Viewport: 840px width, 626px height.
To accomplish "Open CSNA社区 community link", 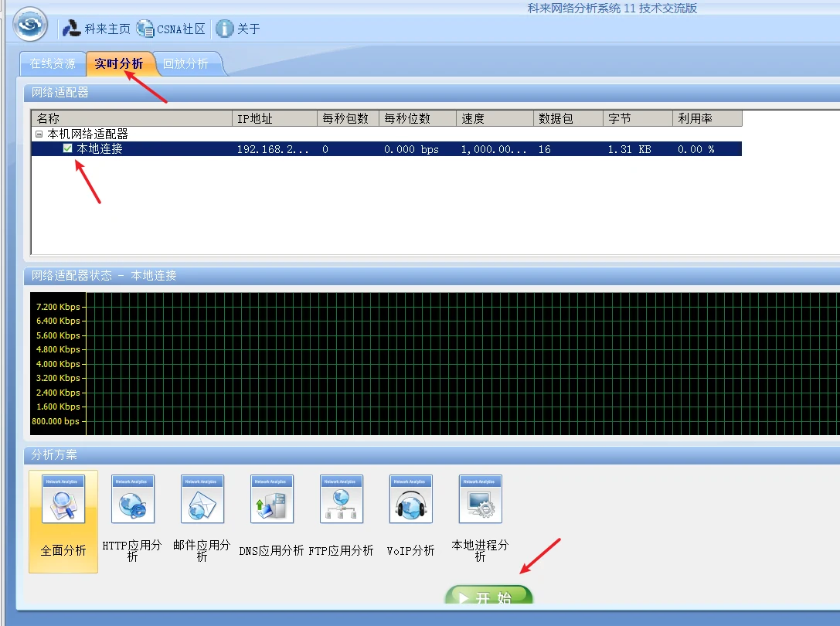I will (171, 29).
